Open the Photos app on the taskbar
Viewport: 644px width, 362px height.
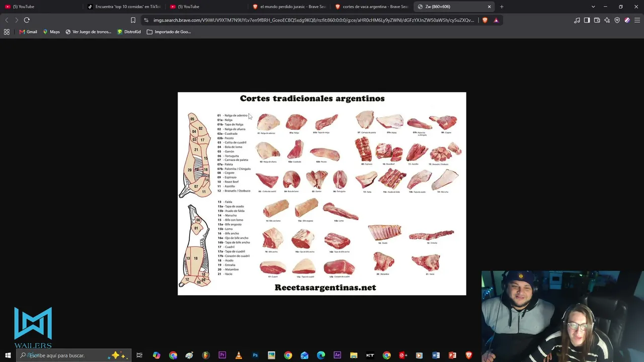coord(272,355)
